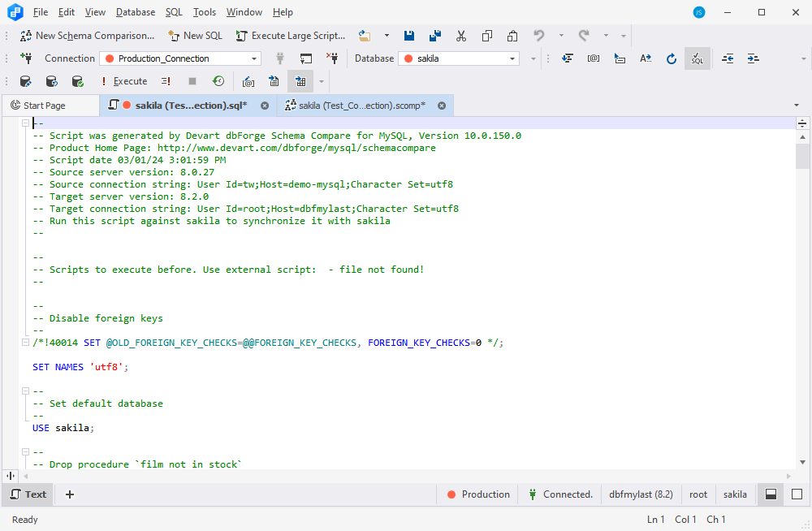Switch to the Start Page tab
The image size is (812, 531).
point(50,106)
